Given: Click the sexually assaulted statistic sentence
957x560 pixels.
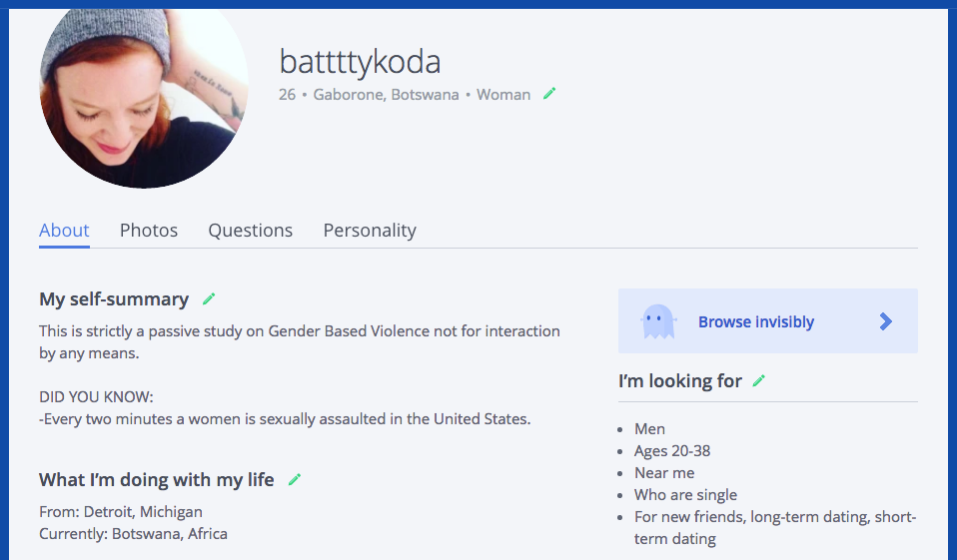Looking at the screenshot, I should [285, 419].
